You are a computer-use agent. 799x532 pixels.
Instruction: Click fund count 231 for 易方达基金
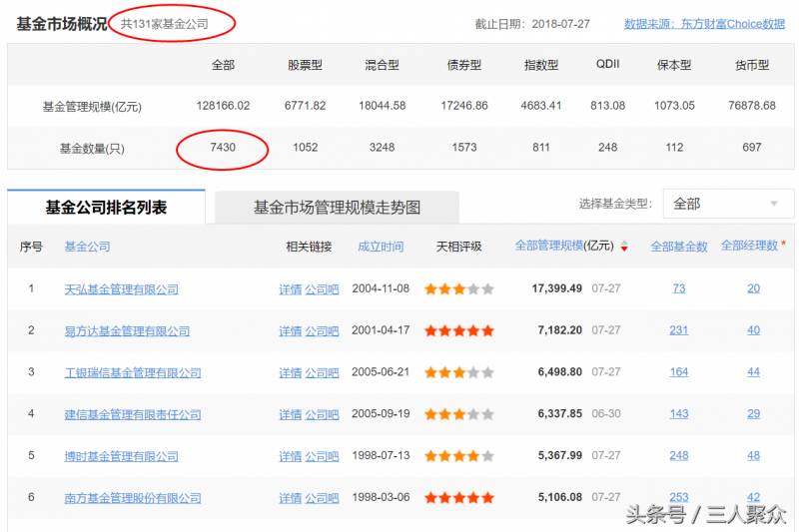(679, 330)
